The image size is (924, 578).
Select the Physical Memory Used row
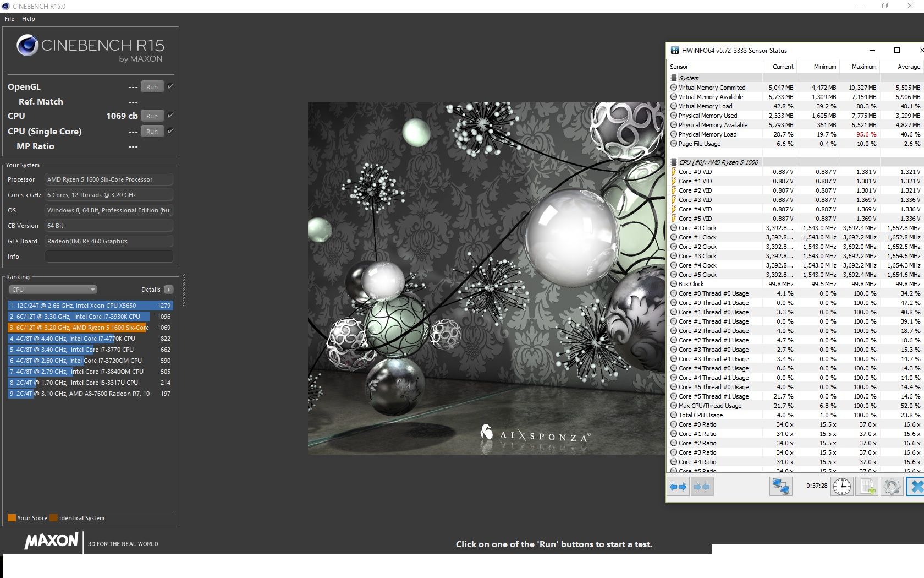coord(795,116)
